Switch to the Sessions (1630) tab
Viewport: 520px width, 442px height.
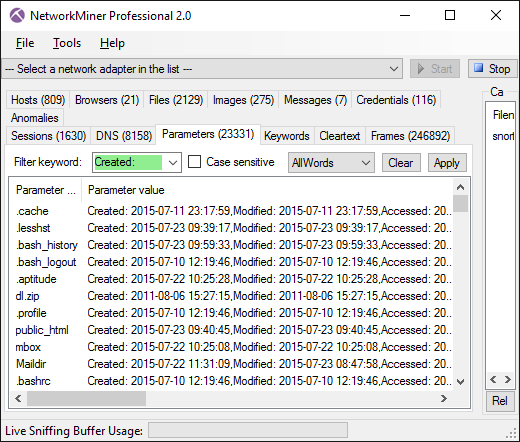point(48,136)
